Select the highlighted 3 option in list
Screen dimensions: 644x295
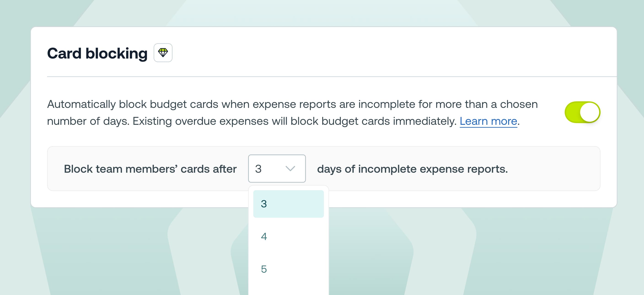click(x=288, y=204)
